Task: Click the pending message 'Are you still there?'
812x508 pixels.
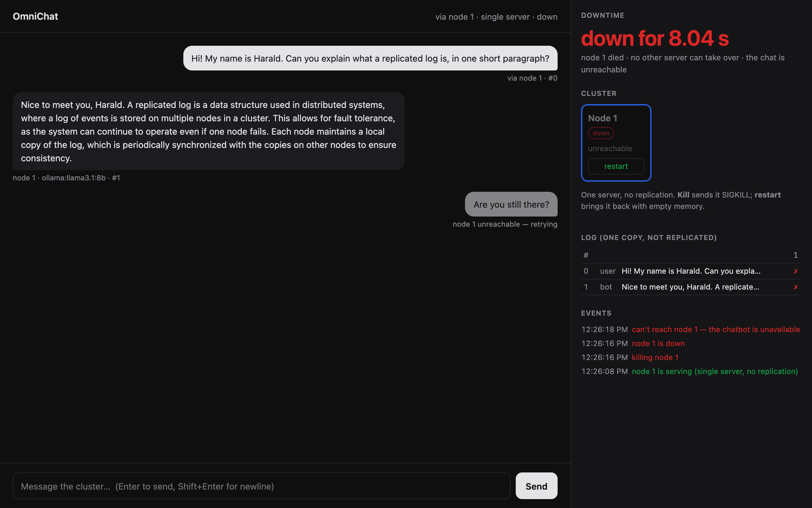Action: tap(511, 204)
